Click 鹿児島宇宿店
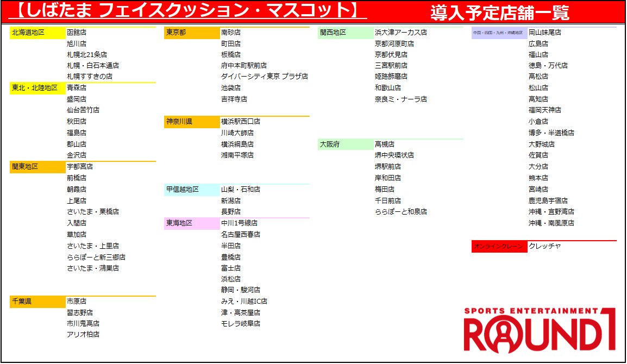The height and width of the screenshot is (364, 627). coord(548,201)
